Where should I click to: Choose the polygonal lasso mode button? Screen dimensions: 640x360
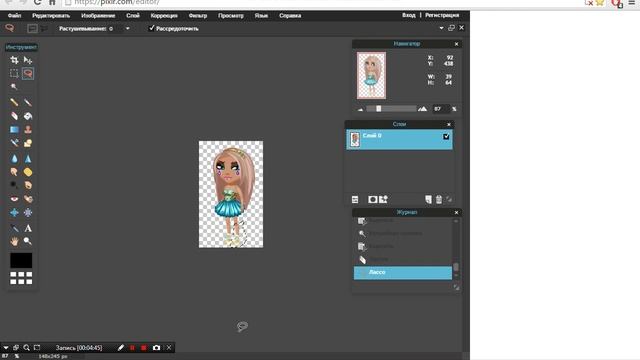coord(44,28)
